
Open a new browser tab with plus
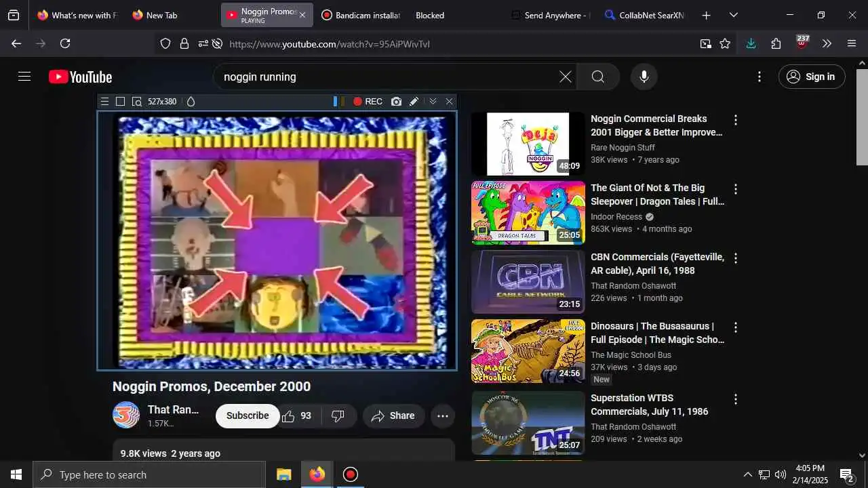click(x=706, y=15)
